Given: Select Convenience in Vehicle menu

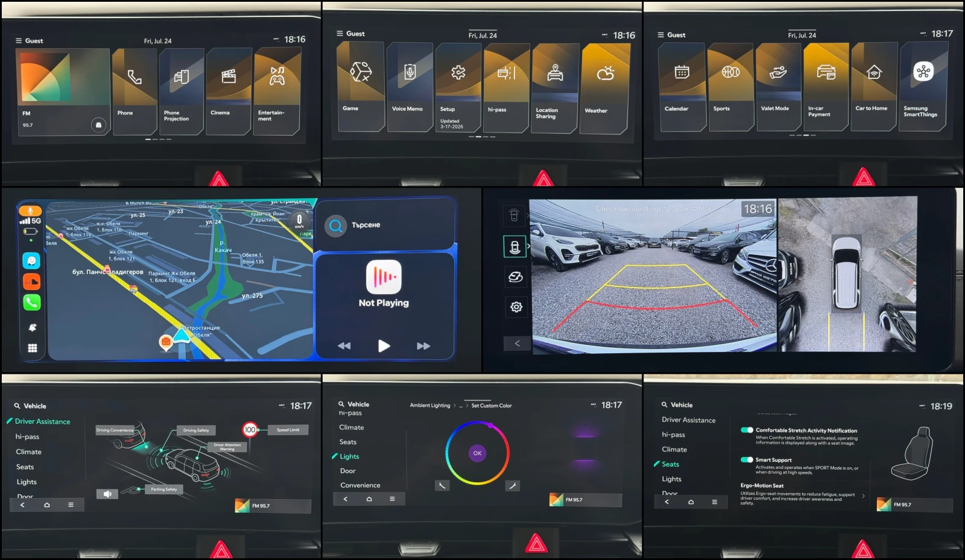Looking at the screenshot, I should 360,485.
